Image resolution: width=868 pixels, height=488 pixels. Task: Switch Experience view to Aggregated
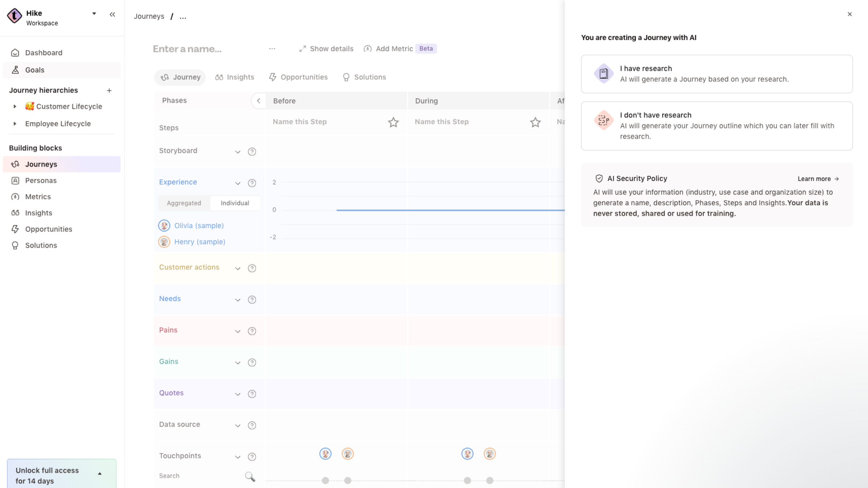pos(184,203)
